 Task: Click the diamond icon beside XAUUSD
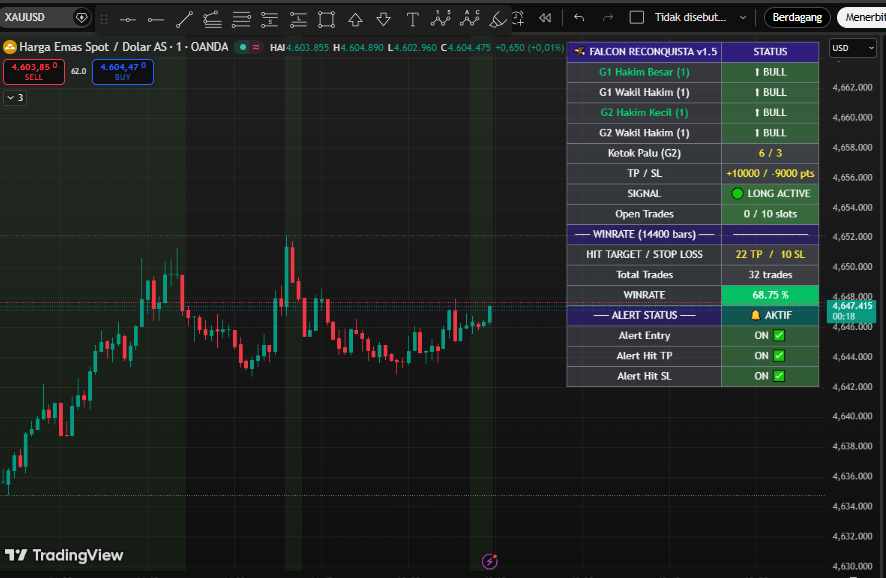[x=81, y=18]
